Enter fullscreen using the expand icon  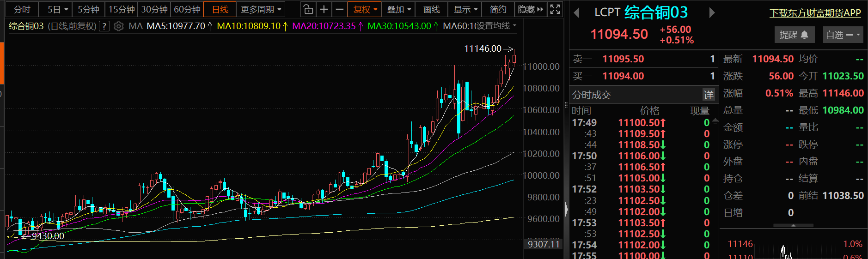coord(555,9)
